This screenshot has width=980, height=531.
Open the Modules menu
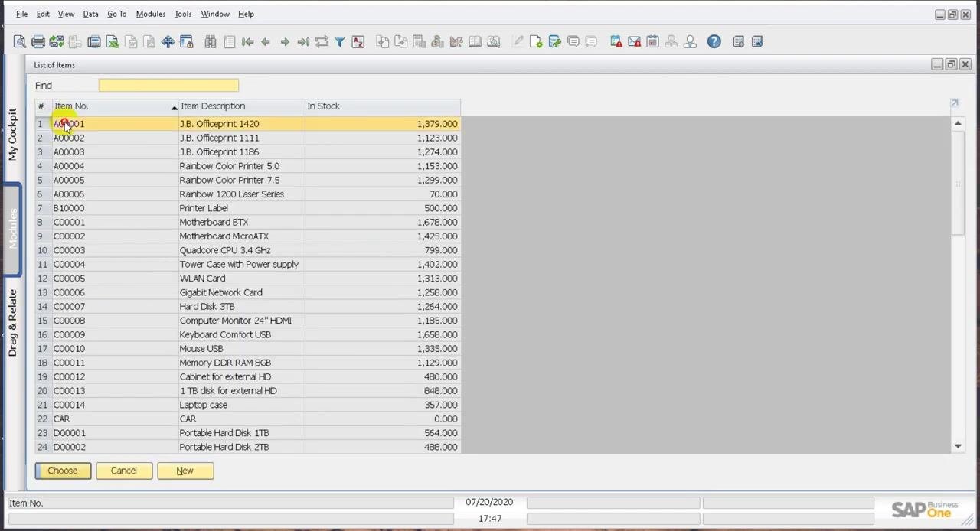pyautogui.click(x=150, y=14)
